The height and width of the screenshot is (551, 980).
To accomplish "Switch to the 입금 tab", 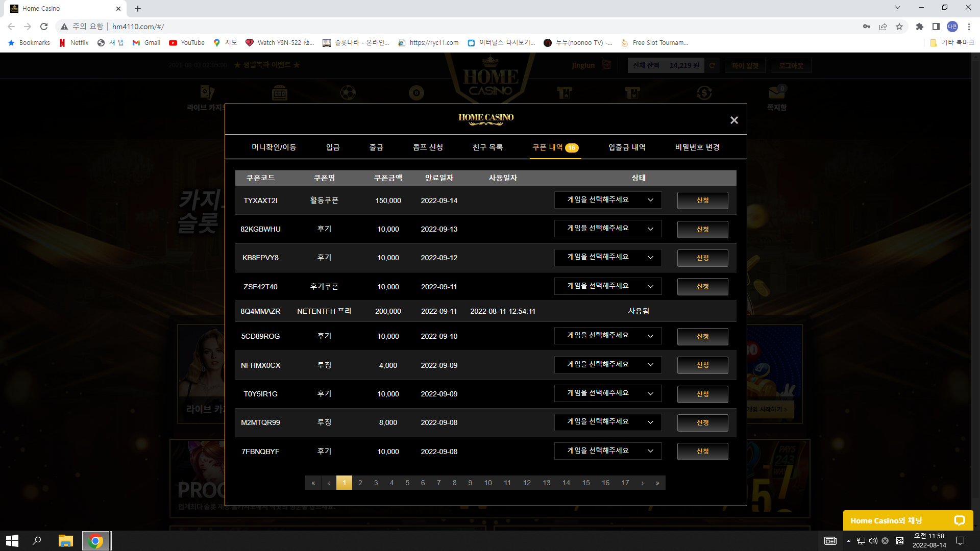I will (x=333, y=147).
